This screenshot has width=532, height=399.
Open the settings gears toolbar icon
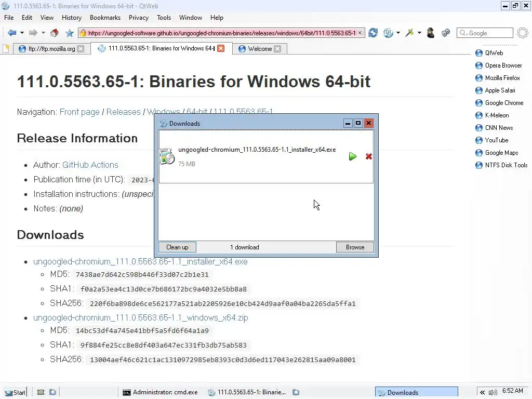tap(445, 33)
